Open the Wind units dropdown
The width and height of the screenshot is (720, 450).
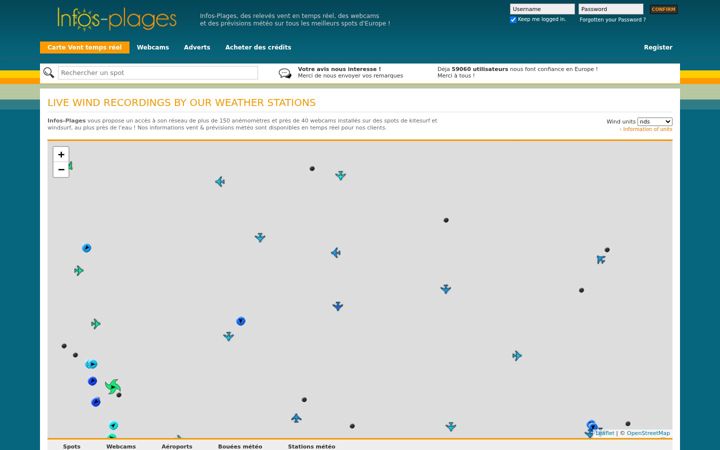(655, 122)
